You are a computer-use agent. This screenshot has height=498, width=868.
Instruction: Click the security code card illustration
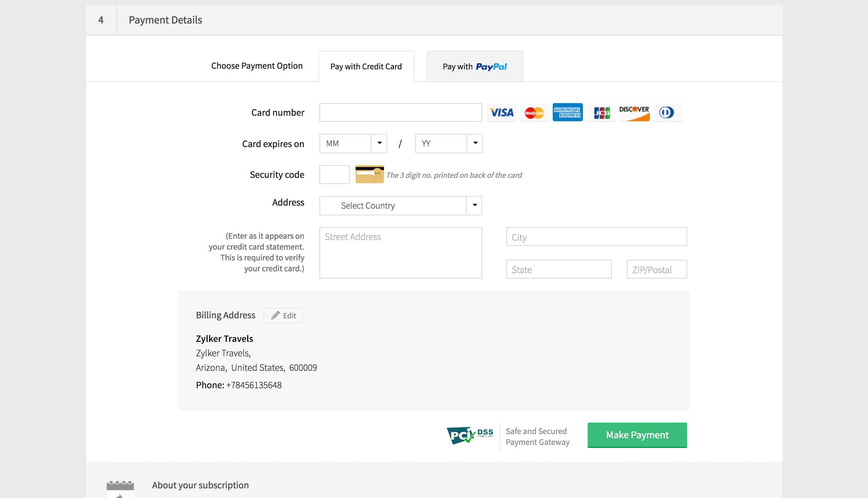pyautogui.click(x=369, y=175)
